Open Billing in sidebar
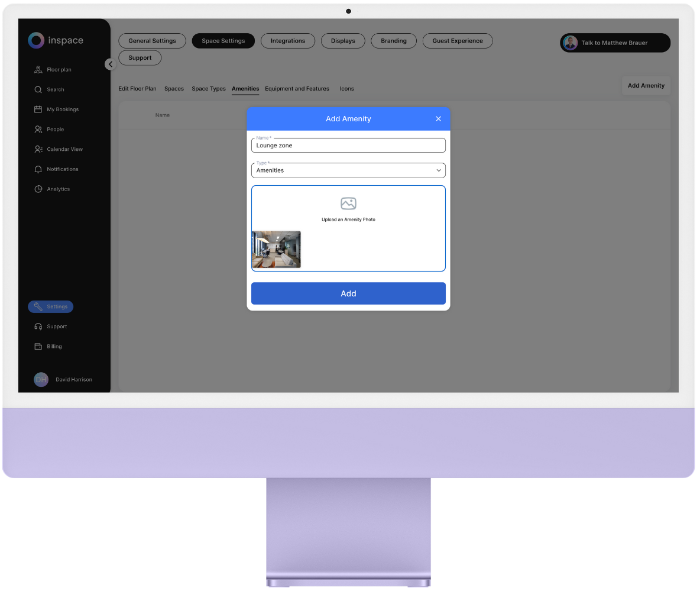The image size is (700, 591). click(48, 347)
